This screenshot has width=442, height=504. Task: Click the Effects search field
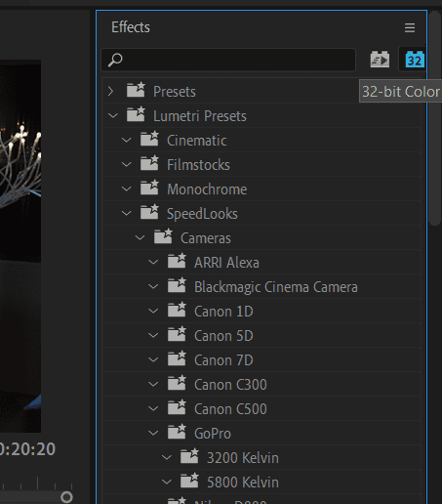(228, 60)
